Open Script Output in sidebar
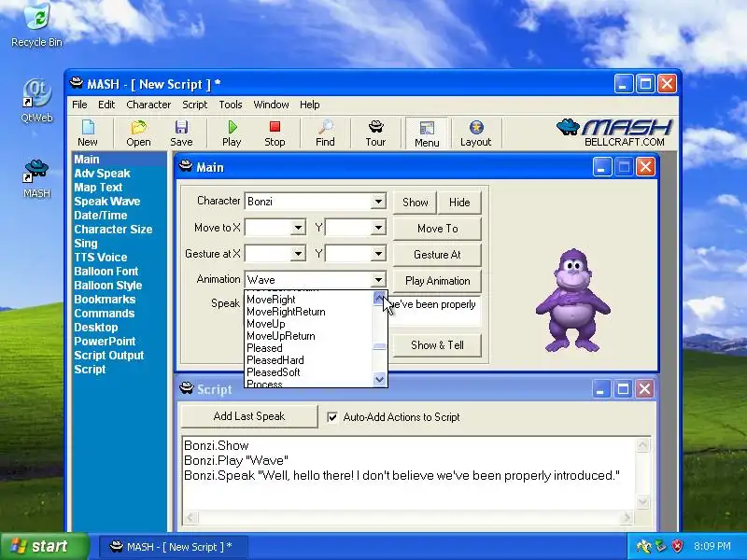Image resolution: width=747 pixels, height=560 pixels. (x=109, y=356)
